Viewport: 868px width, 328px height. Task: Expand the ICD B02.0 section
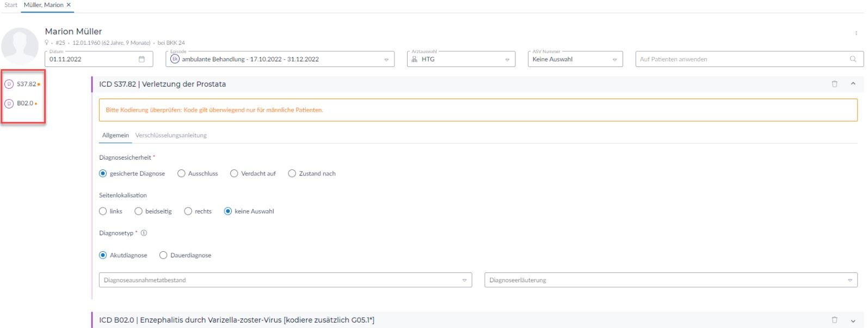pyautogui.click(x=853, y=320)
